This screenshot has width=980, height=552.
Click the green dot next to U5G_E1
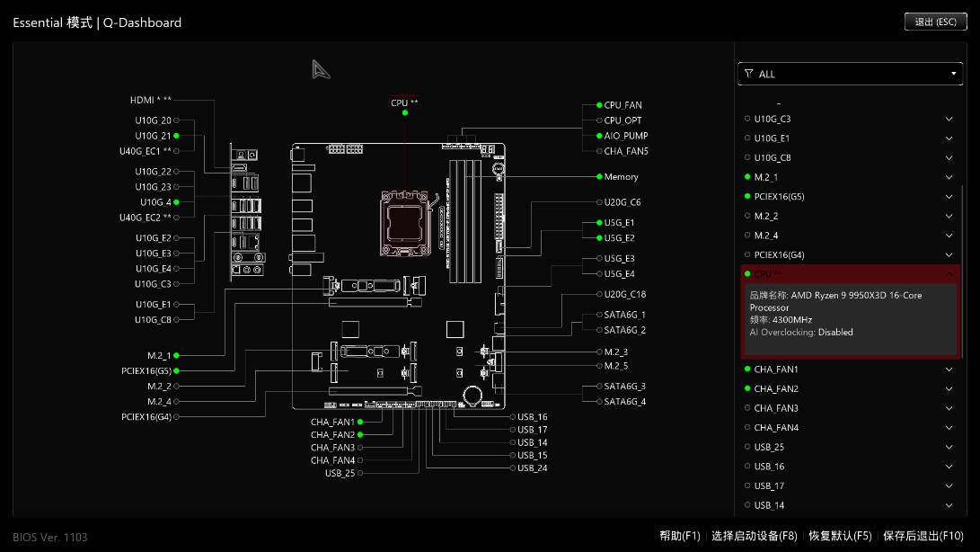[599, 223]
